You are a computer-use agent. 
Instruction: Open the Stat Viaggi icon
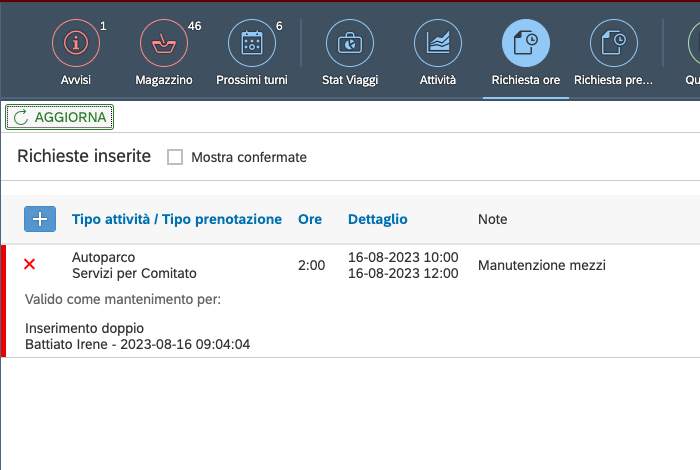[350, 43]
